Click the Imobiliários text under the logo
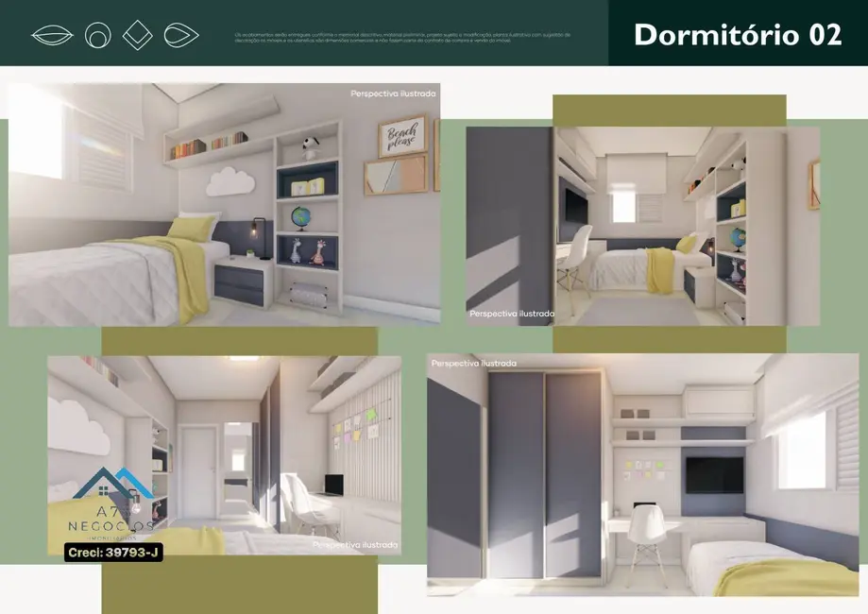The width and height of the screenshot is (868, 614). 111,537
